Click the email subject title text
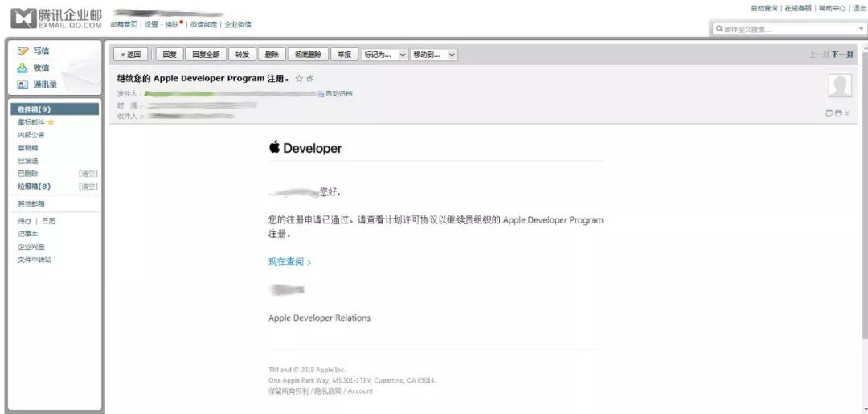This screenshot has width=868, height=414. coord(203,79)
